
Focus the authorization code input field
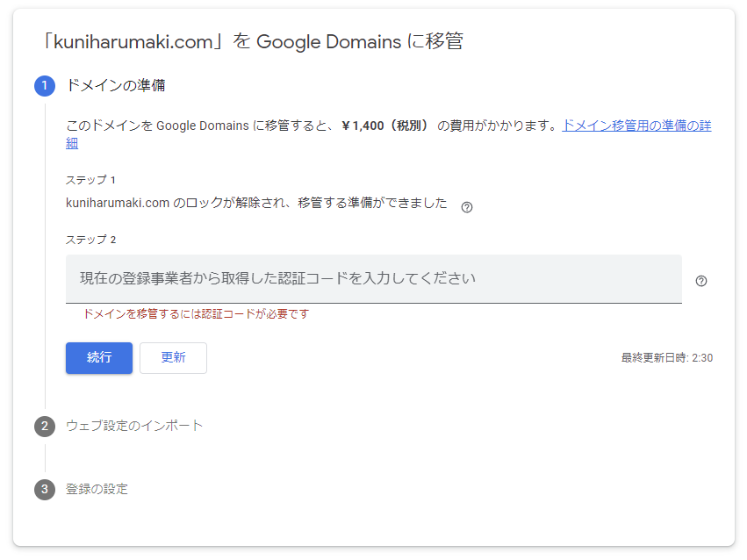tap(374, 279)
